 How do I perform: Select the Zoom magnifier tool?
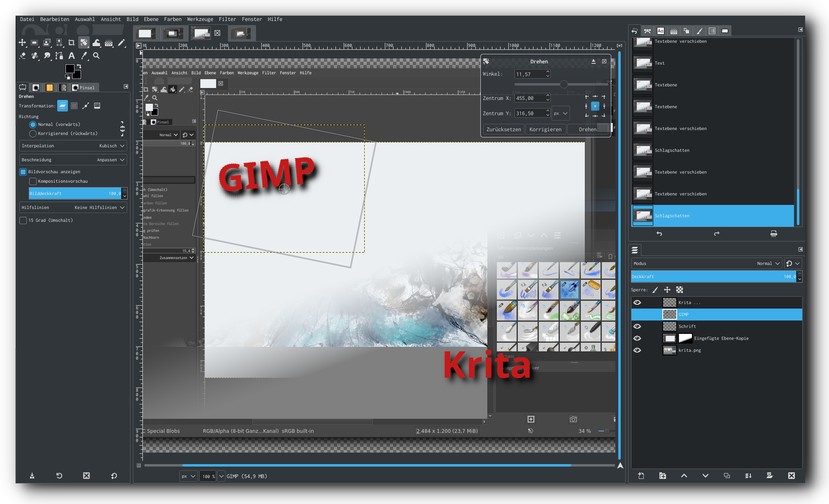(x=96, y=55)
